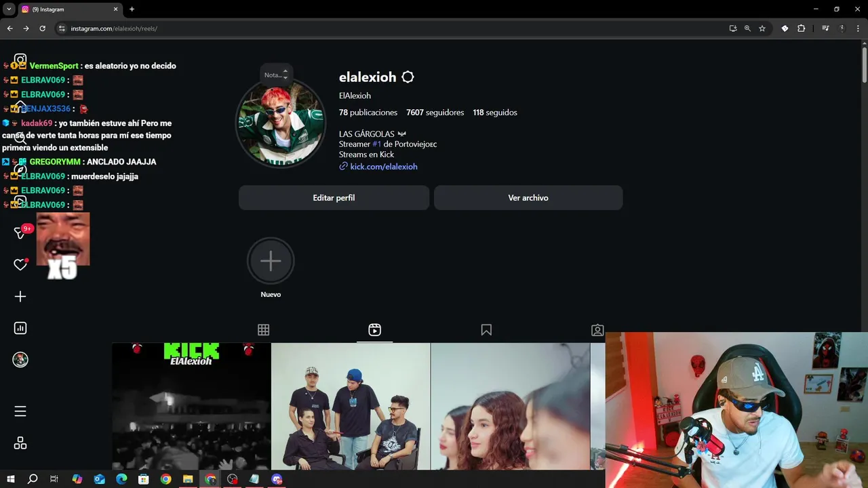
Task: Click the page vertical scrollbar thumb
Action: click(864, 65)
